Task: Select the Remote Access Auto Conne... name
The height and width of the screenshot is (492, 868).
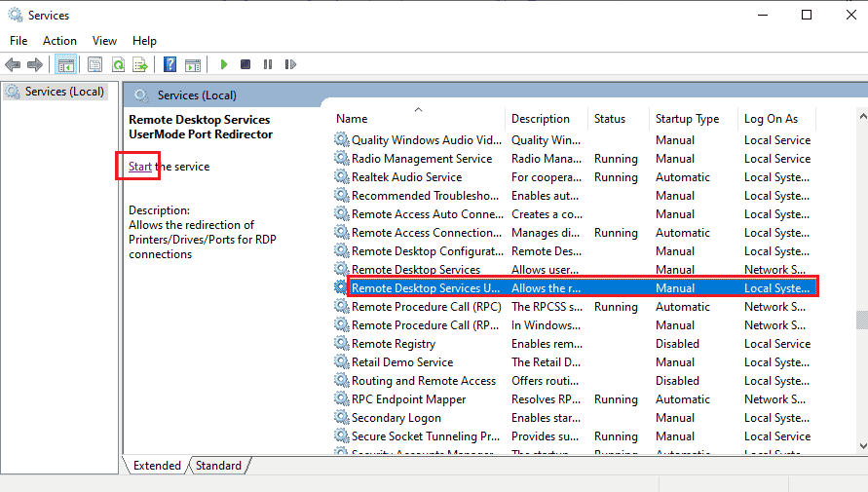Action: pos(428,214)
